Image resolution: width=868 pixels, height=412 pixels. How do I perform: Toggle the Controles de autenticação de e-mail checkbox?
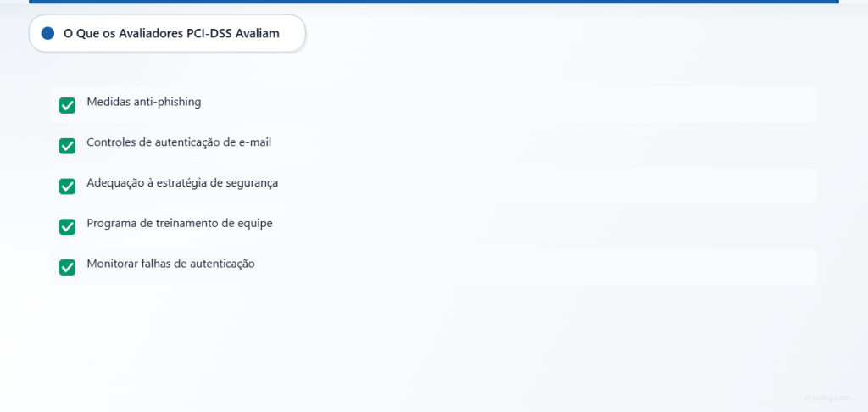click(67, 146)
